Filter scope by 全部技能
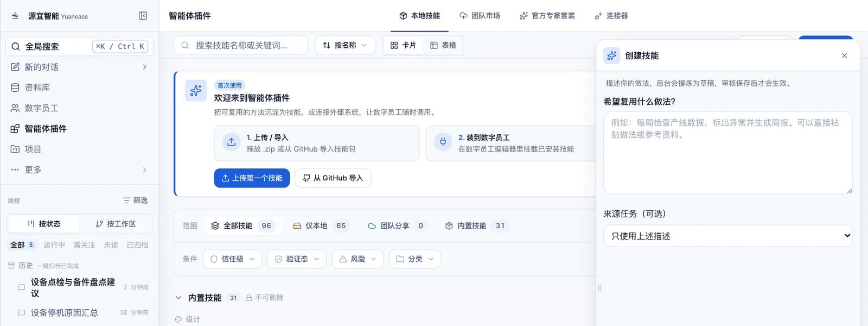This screenshot has width=868, height=326. [x=243, y=225]
